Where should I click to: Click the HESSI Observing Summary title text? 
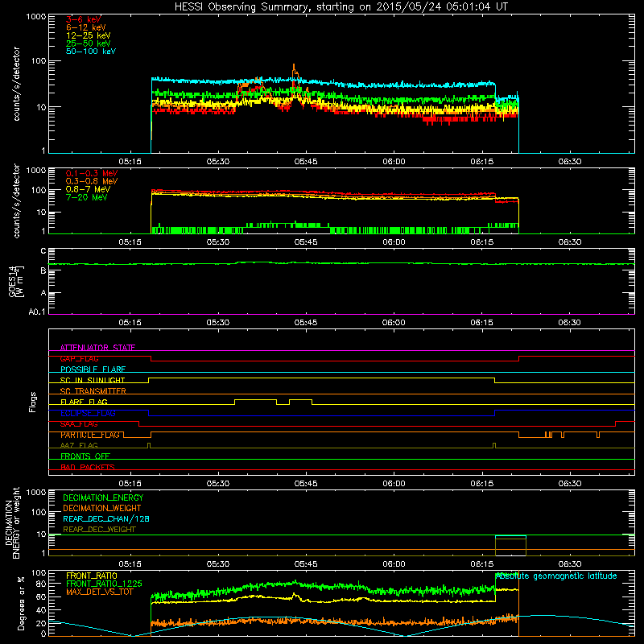coord(341,7)
